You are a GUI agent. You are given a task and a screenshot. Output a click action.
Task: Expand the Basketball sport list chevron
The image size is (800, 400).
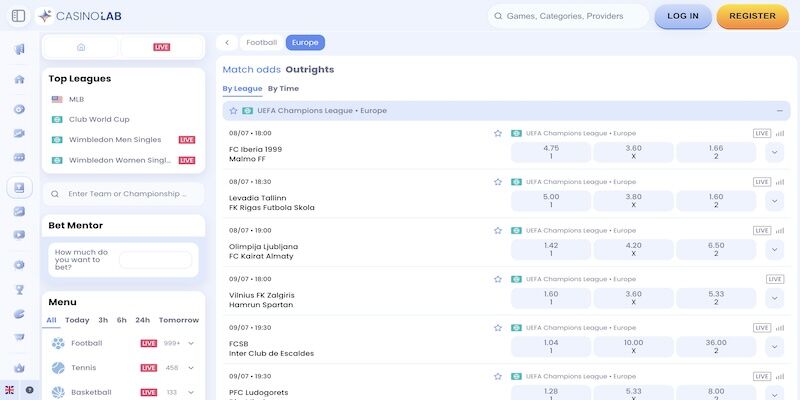(191, 392)
